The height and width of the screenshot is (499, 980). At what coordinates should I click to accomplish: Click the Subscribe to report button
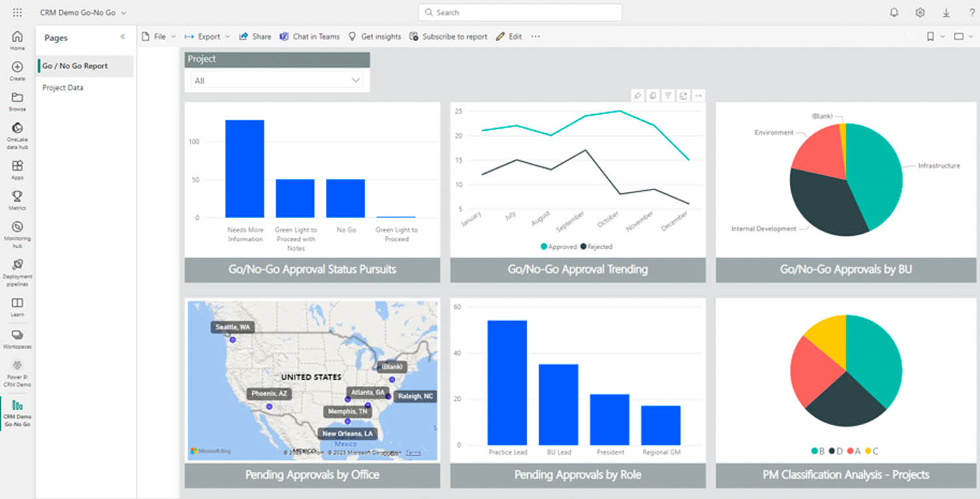[449, 37]
